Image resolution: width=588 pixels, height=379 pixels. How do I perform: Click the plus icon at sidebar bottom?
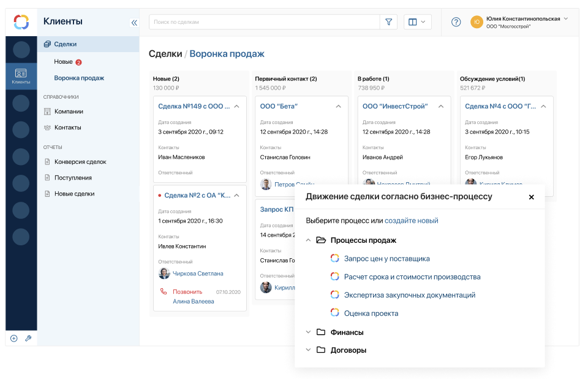(x=13, y=338)
